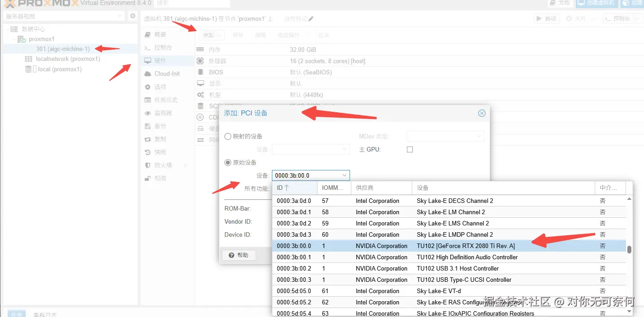Open the 服务器视图 view selector
Viewport: 644px width, 317px height.
click(x=64, y=16)
